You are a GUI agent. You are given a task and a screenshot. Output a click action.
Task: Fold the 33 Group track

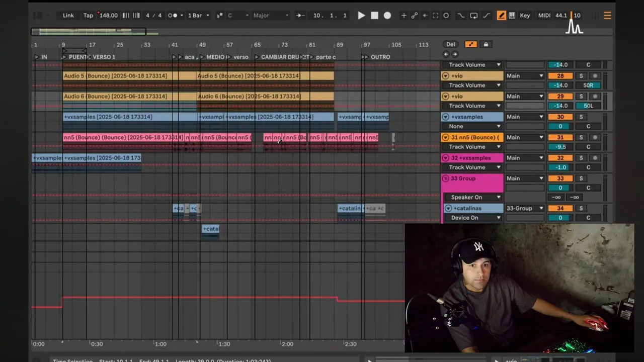(x=445, y=178)
